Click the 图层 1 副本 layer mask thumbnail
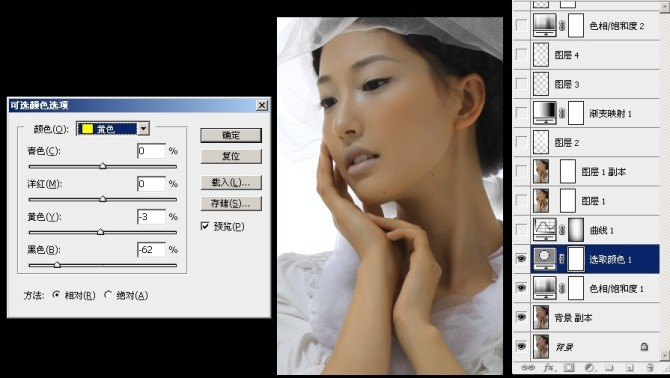Screen dimensions: 670x378 coord(568,171)
